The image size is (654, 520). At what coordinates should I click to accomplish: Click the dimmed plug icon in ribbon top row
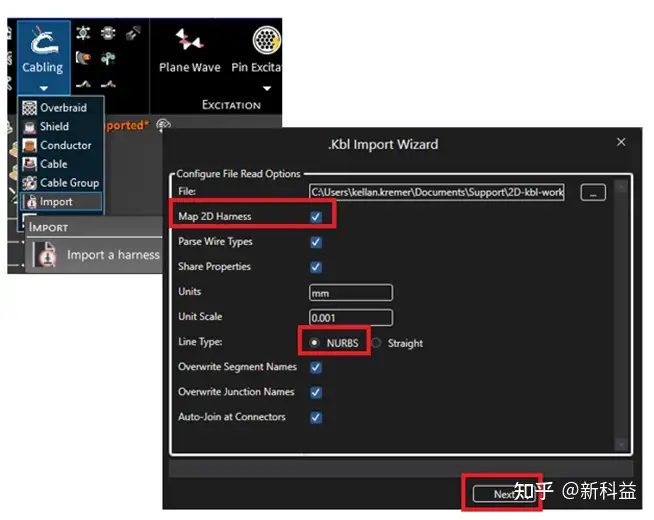point(133,33)
